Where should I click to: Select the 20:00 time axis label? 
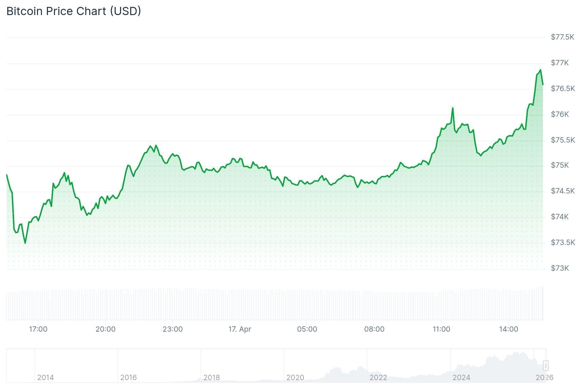(x=105, y=329)
